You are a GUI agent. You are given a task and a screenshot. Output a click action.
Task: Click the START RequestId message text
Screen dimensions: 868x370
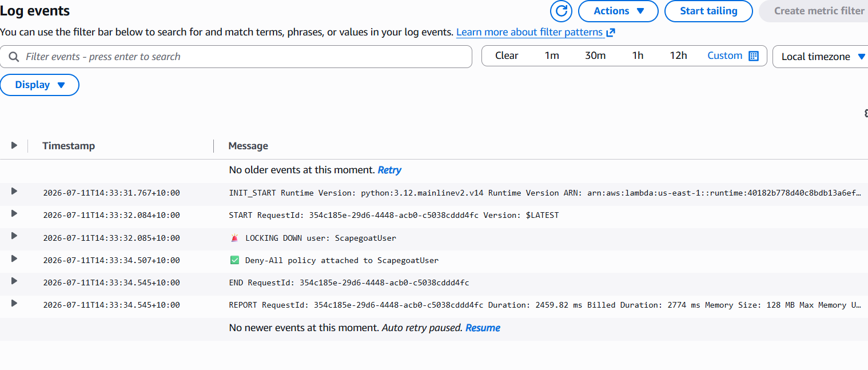394,216
